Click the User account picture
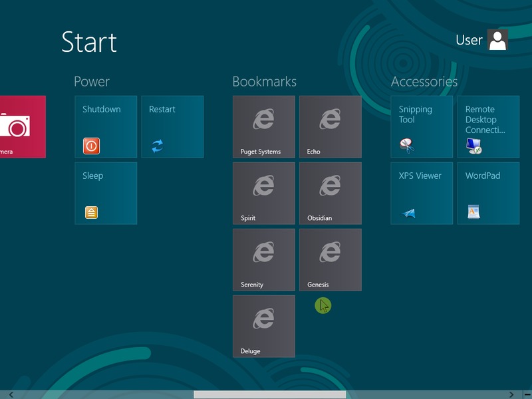The width and height of the screenshot is (532, 399). (497, 40)
